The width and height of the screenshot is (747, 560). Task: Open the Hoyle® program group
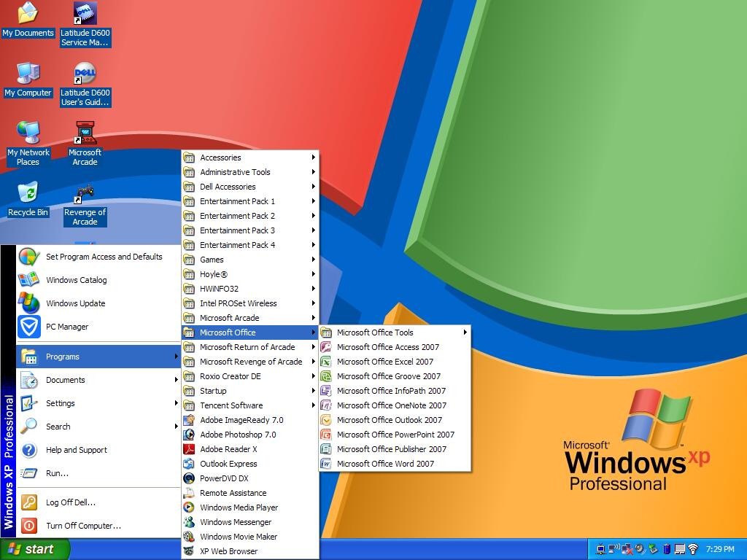[250, 274]
